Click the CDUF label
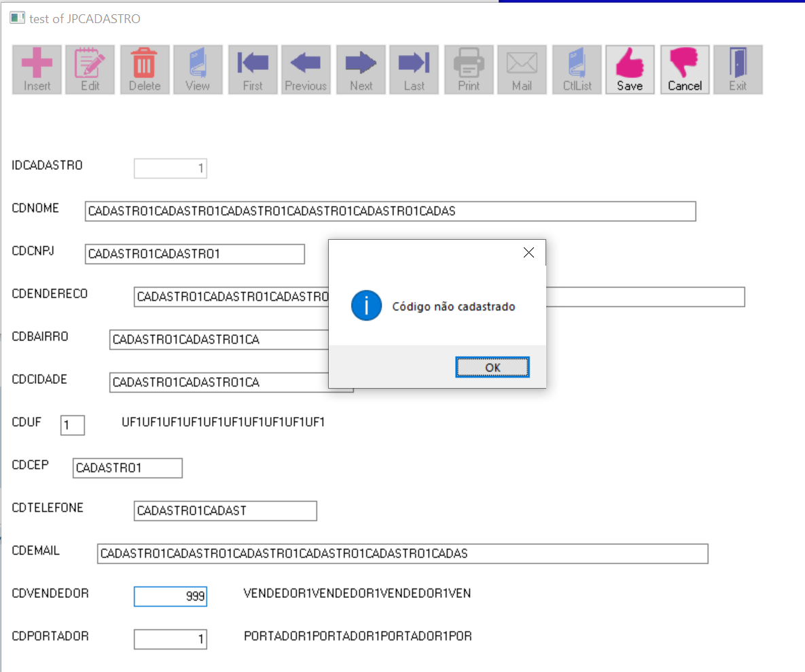805x672 pixels. click(26, 422)
